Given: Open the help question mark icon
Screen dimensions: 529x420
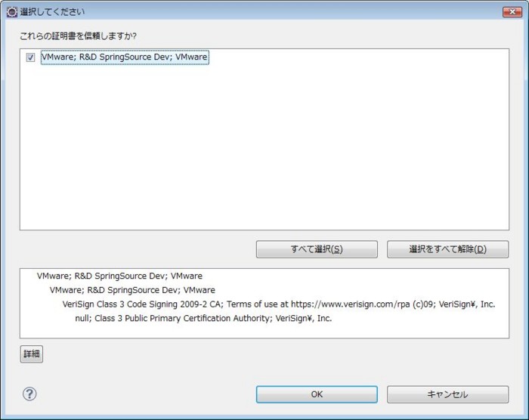Looking at the screenshot, I should tap(29, 394).
